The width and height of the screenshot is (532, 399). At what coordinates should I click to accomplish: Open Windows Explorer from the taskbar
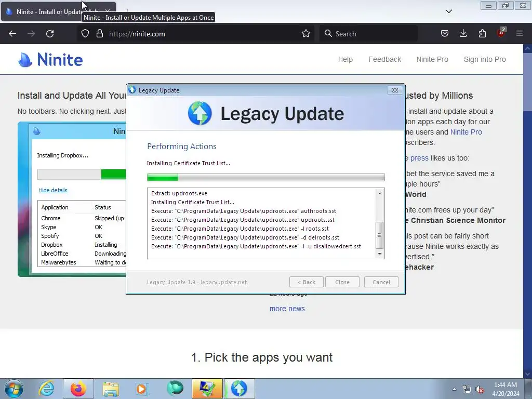tap(111, 389)
